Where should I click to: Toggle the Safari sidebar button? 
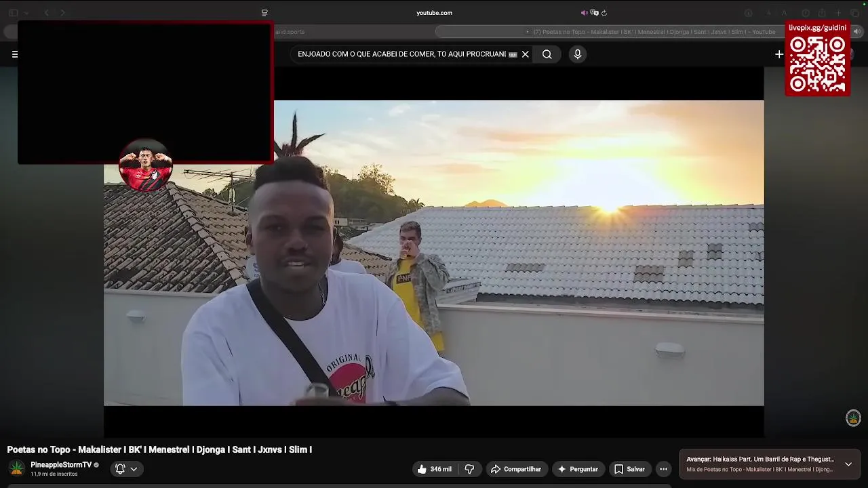13,13
